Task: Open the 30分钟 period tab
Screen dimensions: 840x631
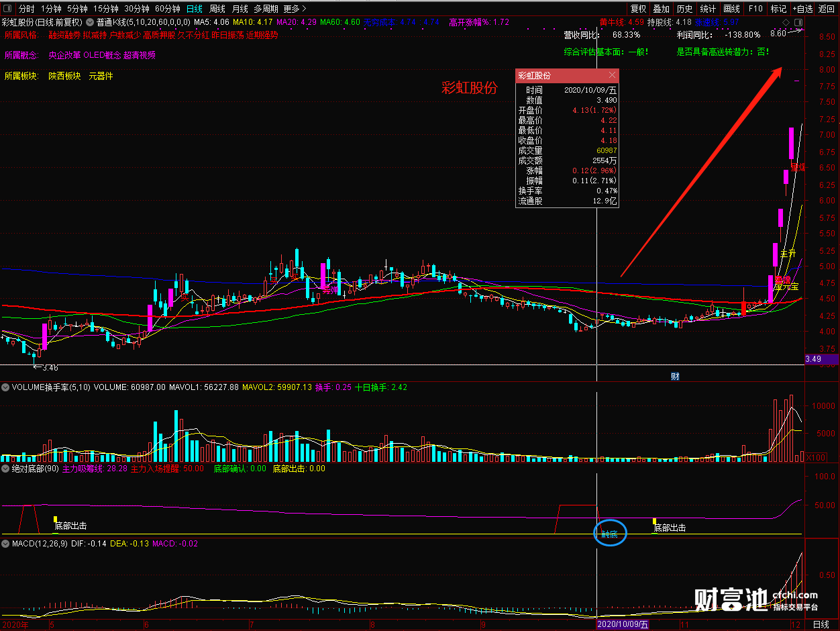Action: (137, 9)
